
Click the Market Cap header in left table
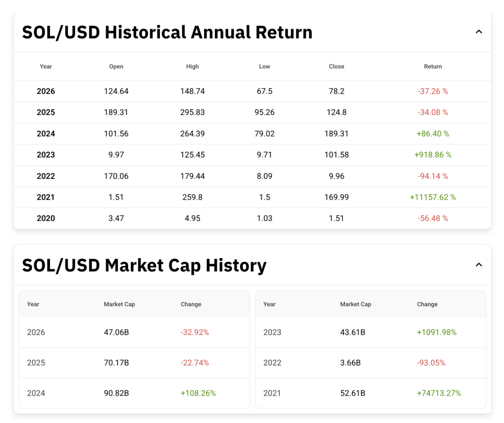pyautogui.click(x=119, y=304)
